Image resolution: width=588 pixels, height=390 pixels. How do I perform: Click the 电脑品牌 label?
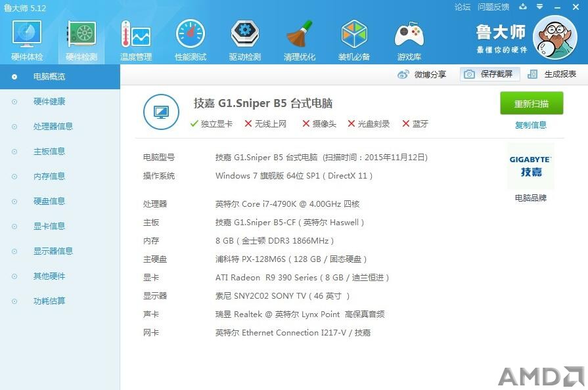point(531,198)
